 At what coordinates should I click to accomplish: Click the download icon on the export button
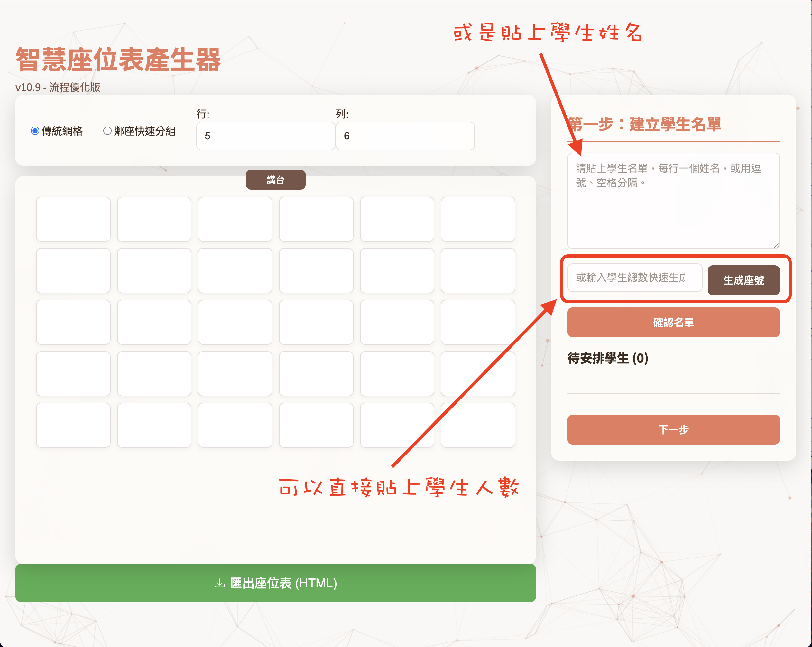(220, 583)
